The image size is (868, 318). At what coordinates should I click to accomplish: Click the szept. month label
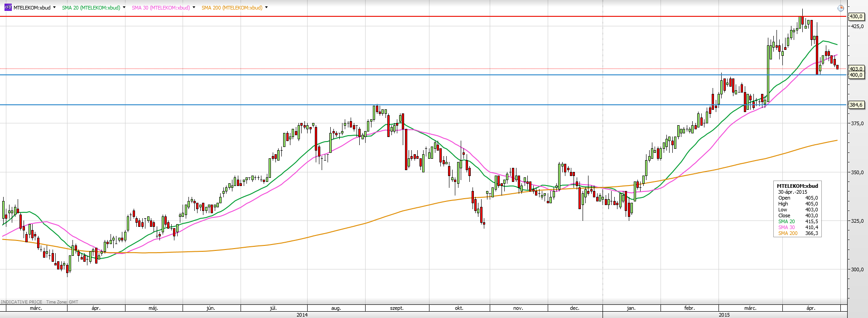(397, 308)
